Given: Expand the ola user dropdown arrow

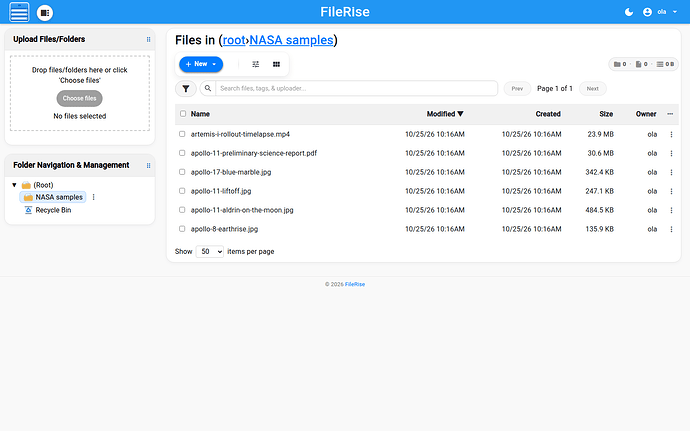Looking at the screenshot, I should tap(675, 12).
